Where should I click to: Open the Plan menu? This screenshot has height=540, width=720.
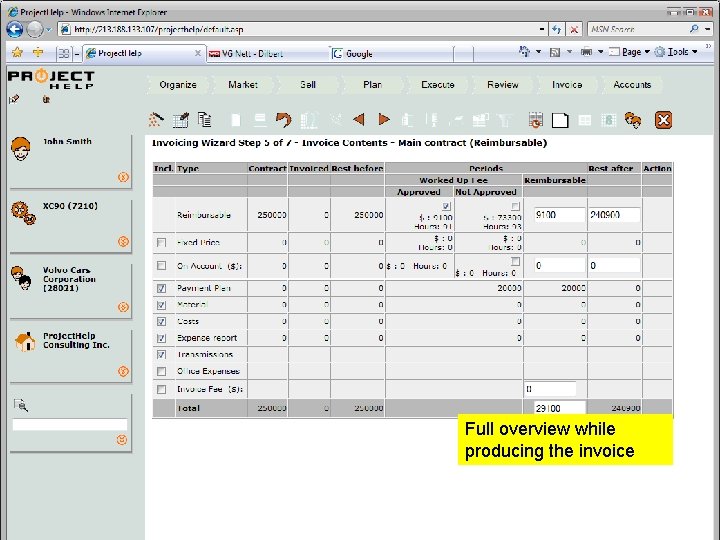coord(372,84)
